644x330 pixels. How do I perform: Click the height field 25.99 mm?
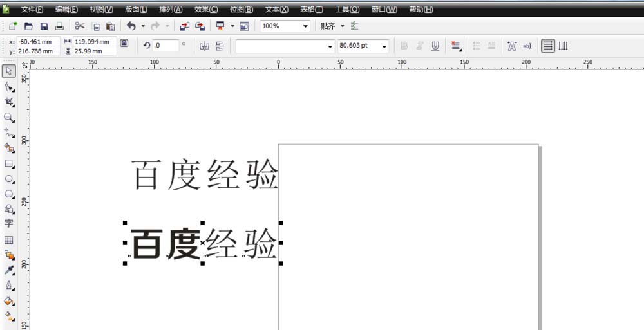pos(95,51)
